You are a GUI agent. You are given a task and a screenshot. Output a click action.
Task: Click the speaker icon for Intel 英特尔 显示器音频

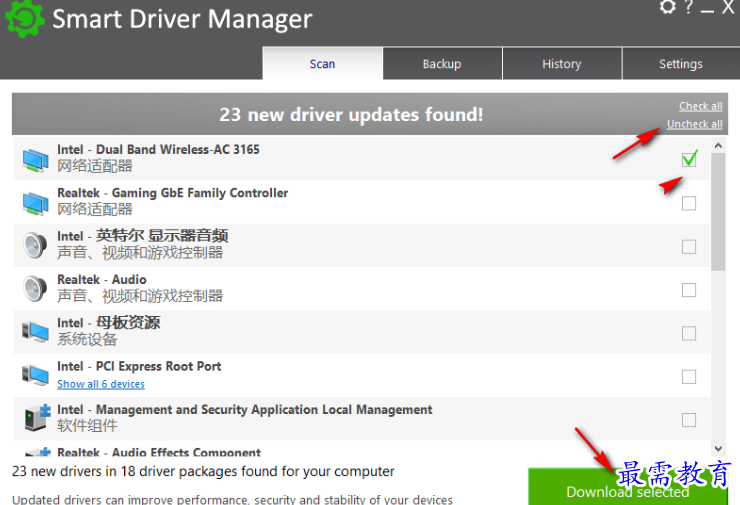pos(35,245)
